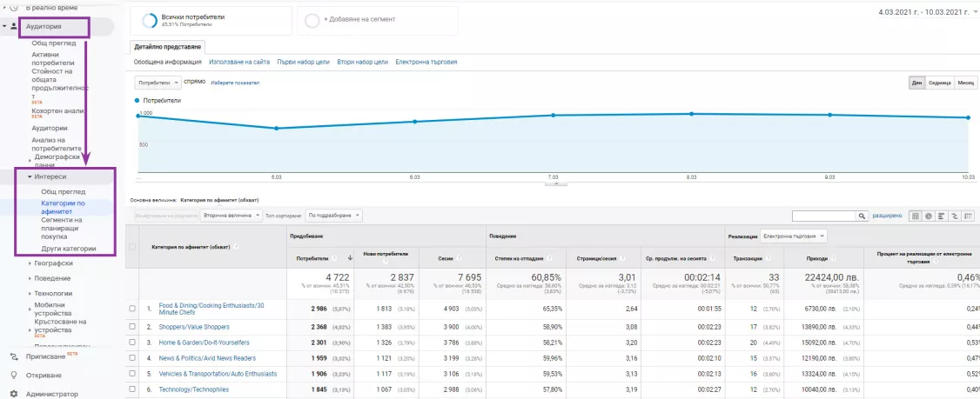Tick the Shoppers/Value Shoppers row checkbox
Viewport: 980px width, 399px height.
point(132,327)
